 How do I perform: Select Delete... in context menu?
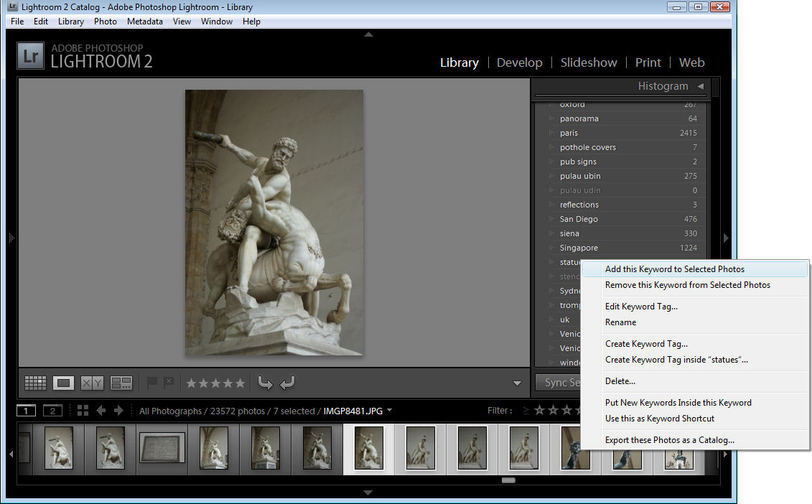click(695, 381)
